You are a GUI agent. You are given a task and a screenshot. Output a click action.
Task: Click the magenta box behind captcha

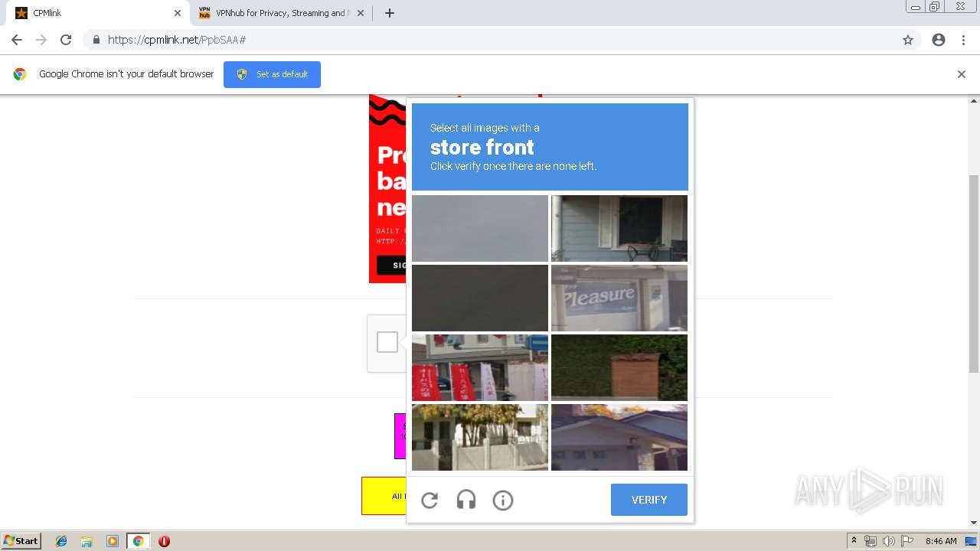400,436
